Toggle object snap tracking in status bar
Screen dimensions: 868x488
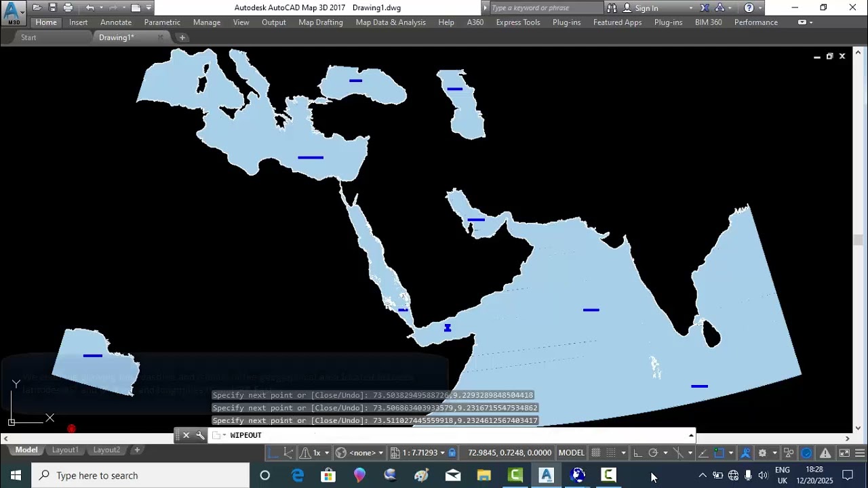tap(703, 453)
